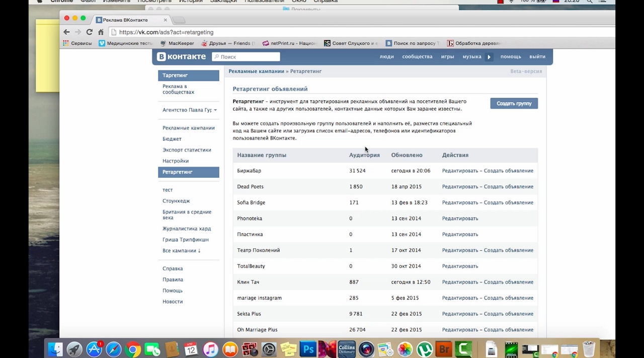Click the Обновлено column header

407,155
